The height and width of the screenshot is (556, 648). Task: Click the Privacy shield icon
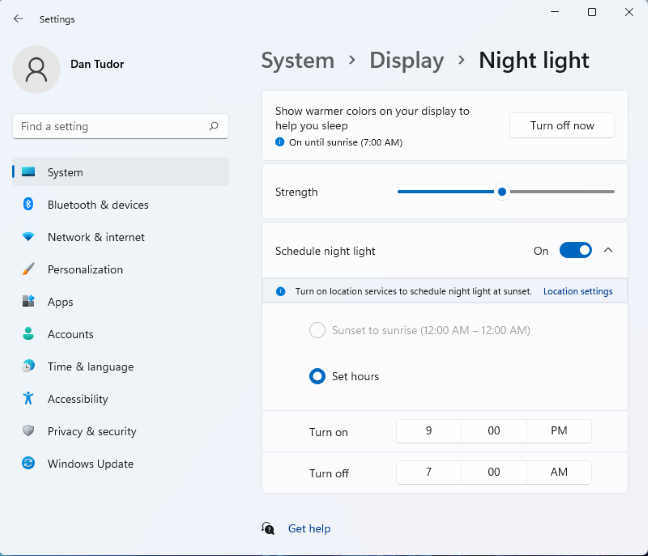(28, 431)
